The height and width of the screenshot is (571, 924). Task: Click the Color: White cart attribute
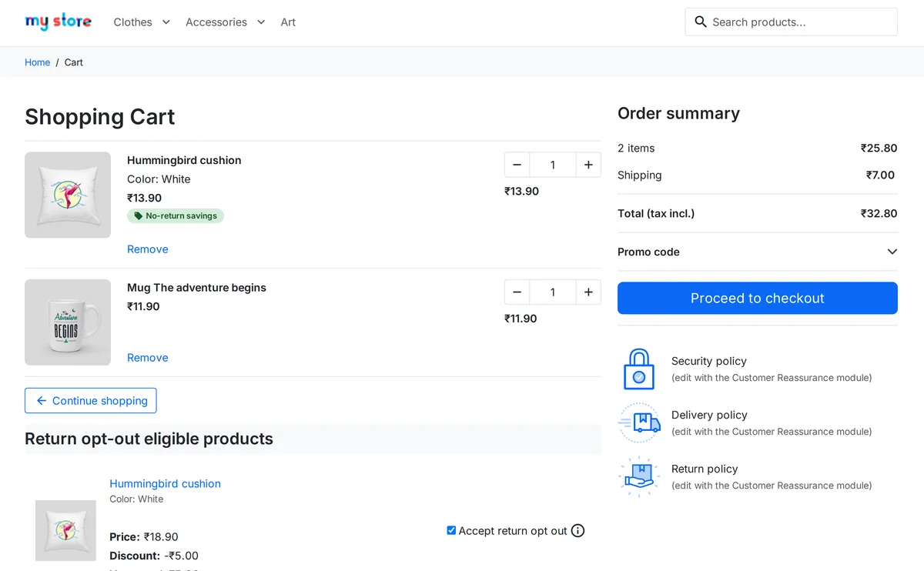(159, 179)
